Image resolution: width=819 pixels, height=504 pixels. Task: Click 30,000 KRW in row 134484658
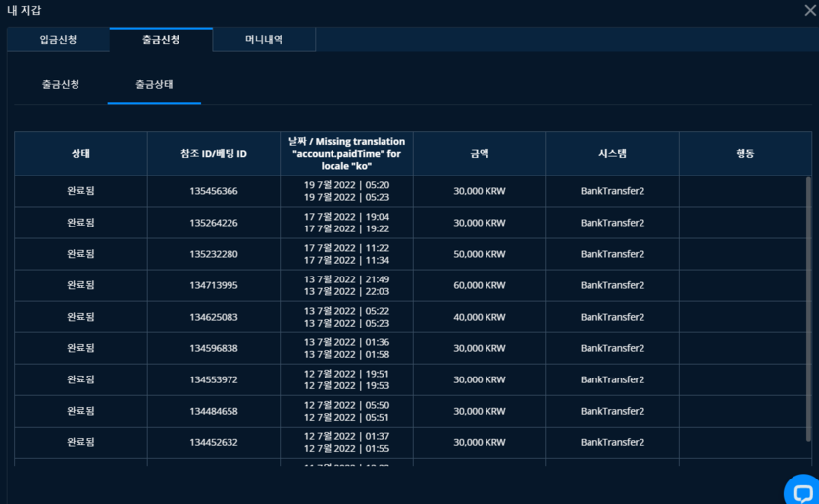click(480, 411)
